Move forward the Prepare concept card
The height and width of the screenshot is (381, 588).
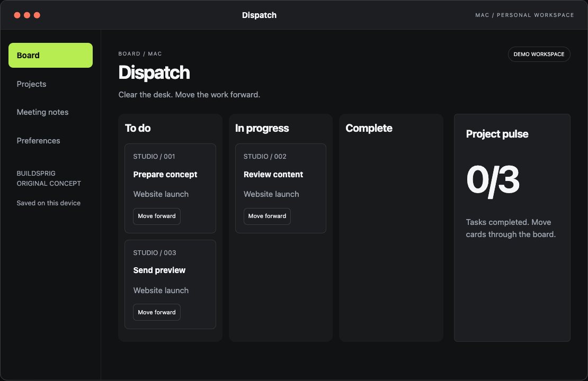tap(157, 216)
